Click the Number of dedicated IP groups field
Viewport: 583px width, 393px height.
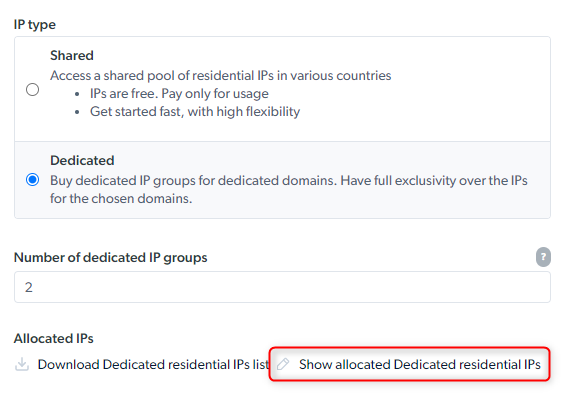point(282,287)
